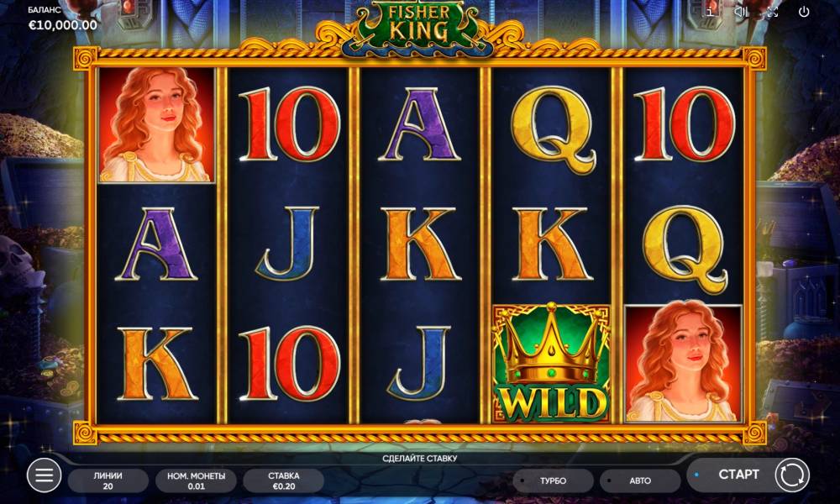The image size is (840, 504).
Task: Click the purple A on the third reel
Action: pos(419,125)
